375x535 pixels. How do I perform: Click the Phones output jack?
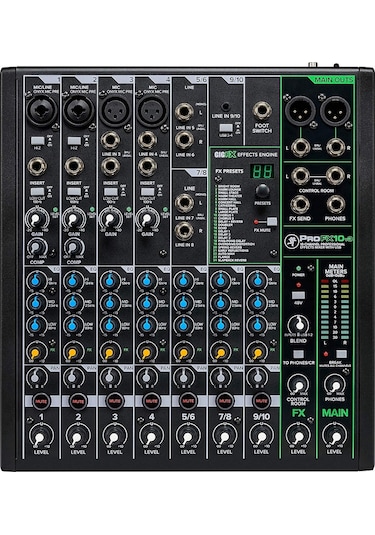click(335, 205)
